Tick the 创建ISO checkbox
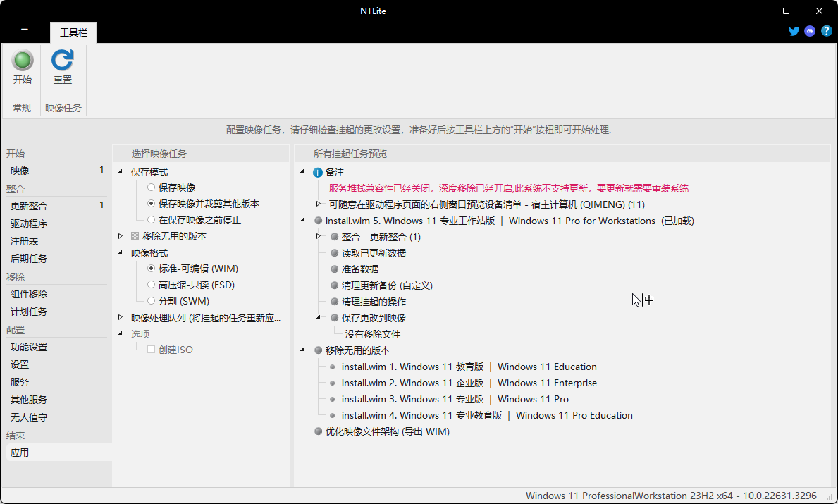838x504 pixels. point(152,350)
